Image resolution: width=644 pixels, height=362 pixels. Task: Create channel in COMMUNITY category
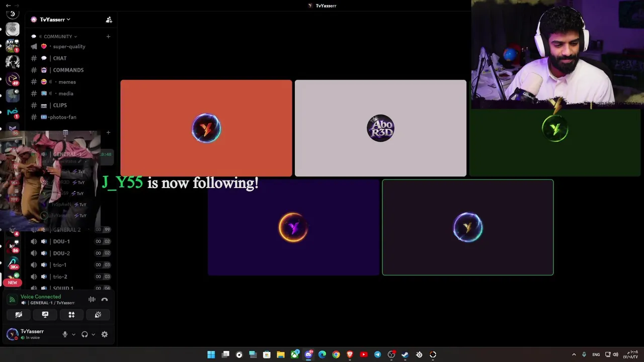(108, 36)
